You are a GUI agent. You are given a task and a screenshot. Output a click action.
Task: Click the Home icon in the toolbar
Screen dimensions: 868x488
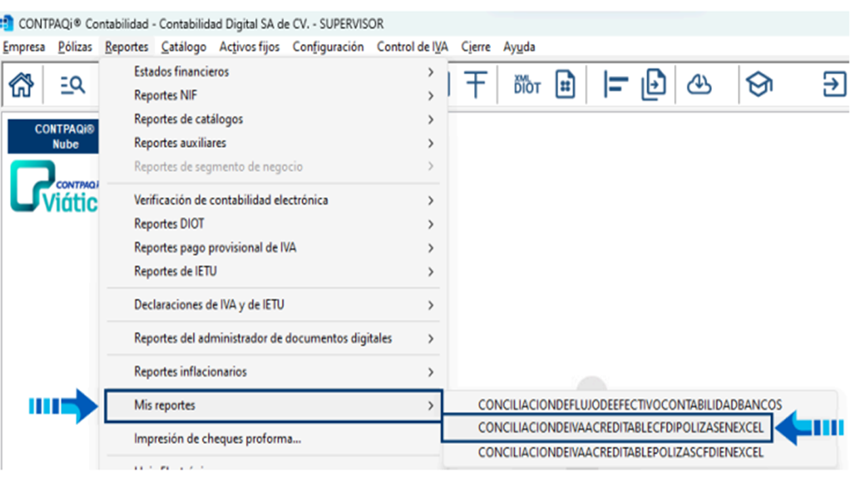[x=21, y=85]
